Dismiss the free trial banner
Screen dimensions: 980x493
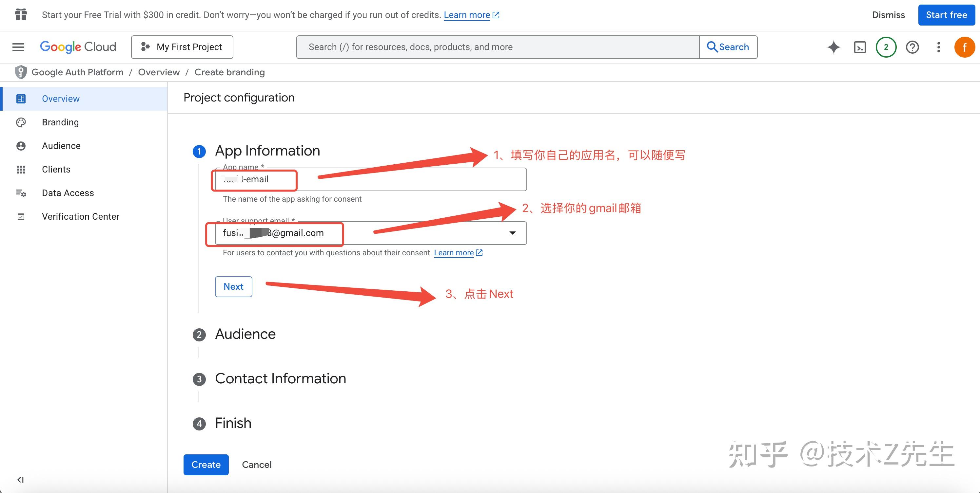[x=888, y=15]
